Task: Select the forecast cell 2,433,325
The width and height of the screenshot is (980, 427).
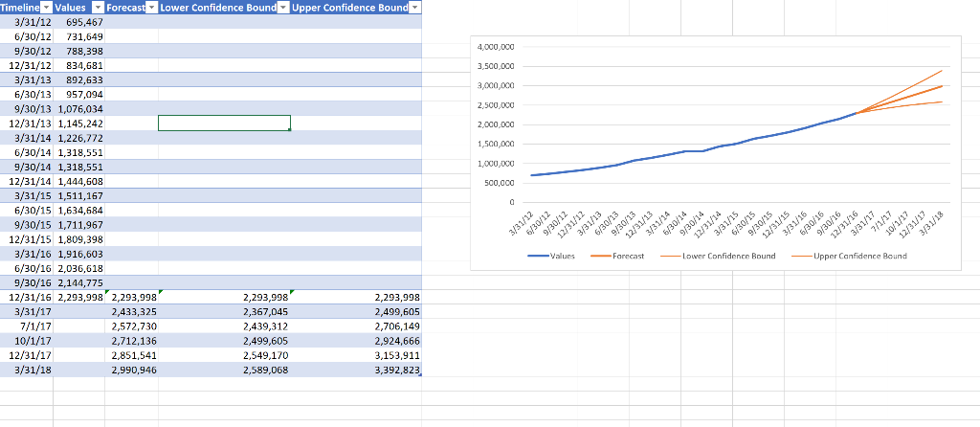Action: click(x=132, y=311)
